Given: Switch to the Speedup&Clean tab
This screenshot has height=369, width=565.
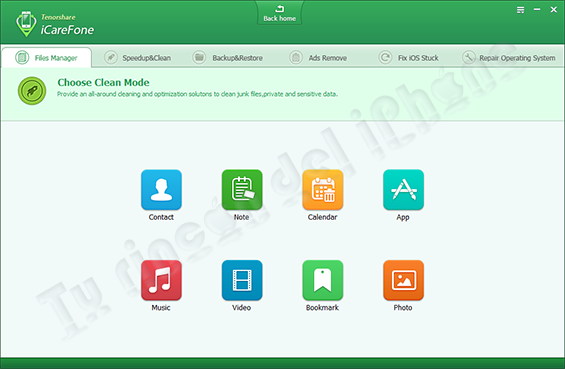Looking at the screenshot, I should tap(137, 58).
